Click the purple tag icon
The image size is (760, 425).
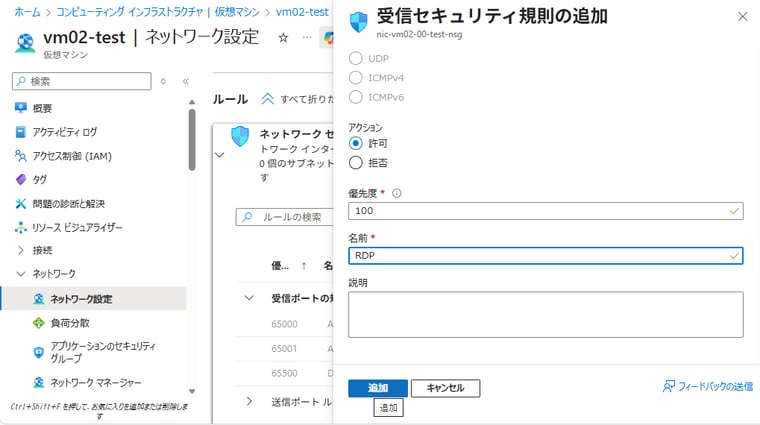[20, 179]
